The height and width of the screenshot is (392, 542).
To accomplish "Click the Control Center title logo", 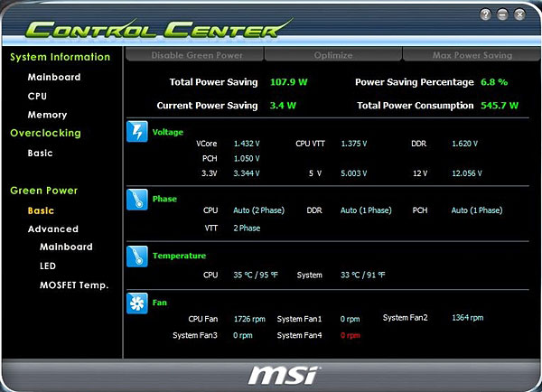I will click(x=158, y=29).
